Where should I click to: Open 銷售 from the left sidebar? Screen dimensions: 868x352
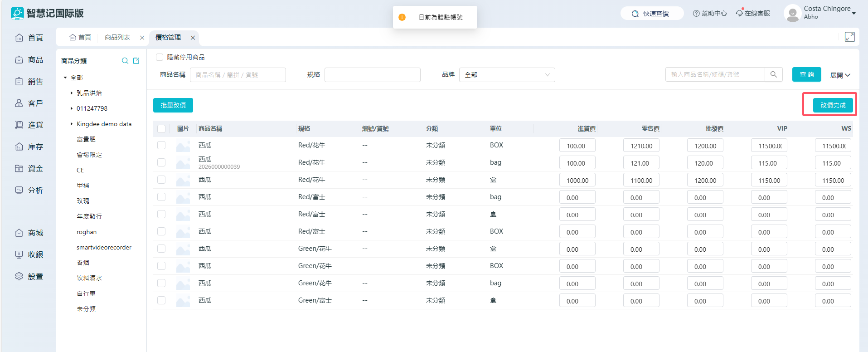point(29,82)
